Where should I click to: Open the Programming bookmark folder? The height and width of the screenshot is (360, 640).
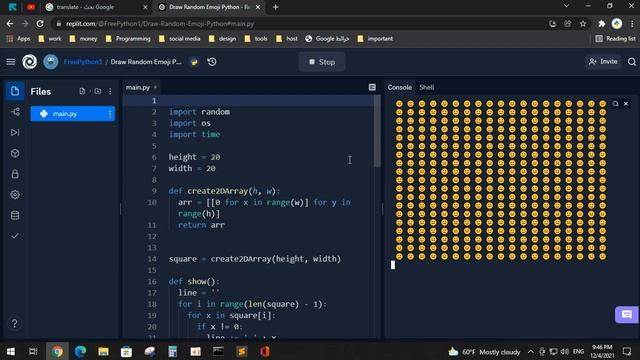point(128,39)
